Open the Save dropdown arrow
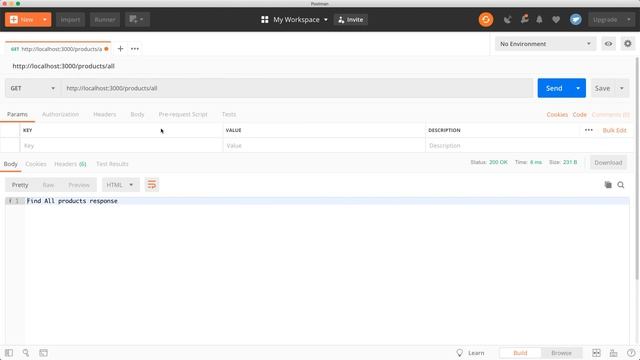 pos(622,88)
